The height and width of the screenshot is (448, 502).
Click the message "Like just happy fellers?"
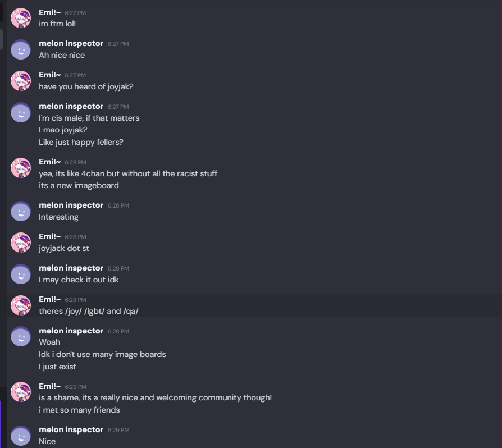tap(81, 143)
